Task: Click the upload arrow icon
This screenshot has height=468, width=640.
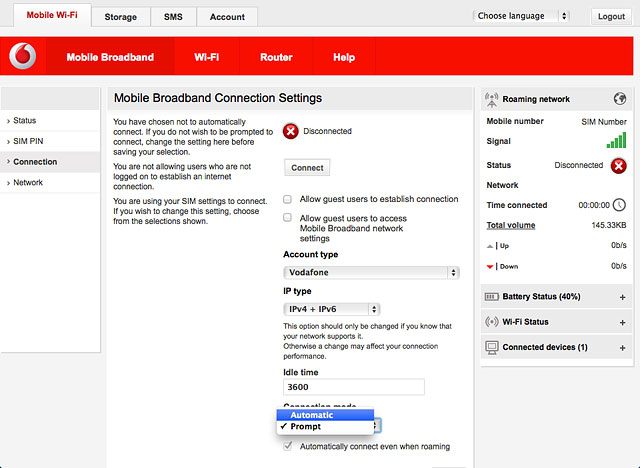Action: pyautogui.click(x=490, y=246)
